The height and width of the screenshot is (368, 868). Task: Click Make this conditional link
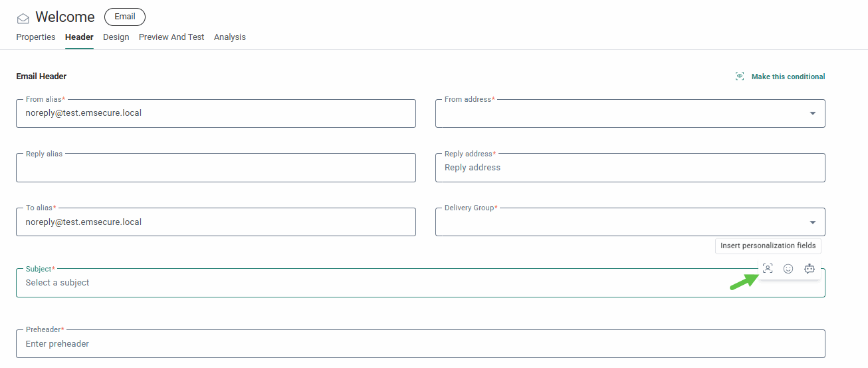click(x=788, y=77)
